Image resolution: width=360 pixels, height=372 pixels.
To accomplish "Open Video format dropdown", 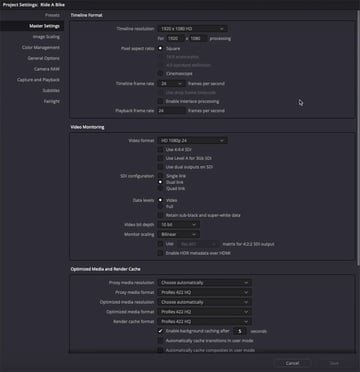I will 192,141.
